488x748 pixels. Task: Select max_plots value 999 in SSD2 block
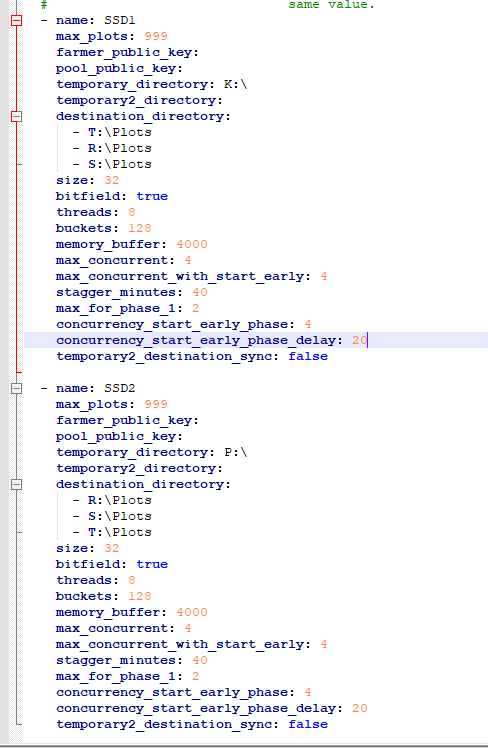click(156, 405)
